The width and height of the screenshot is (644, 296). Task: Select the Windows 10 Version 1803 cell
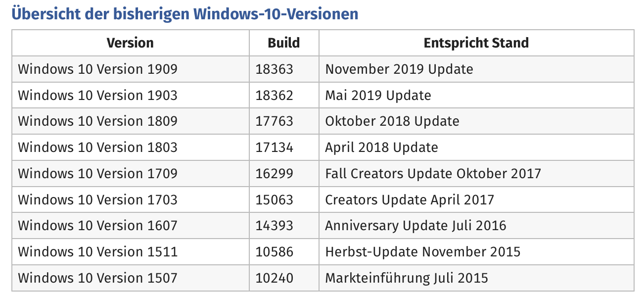tap(131, 148)
